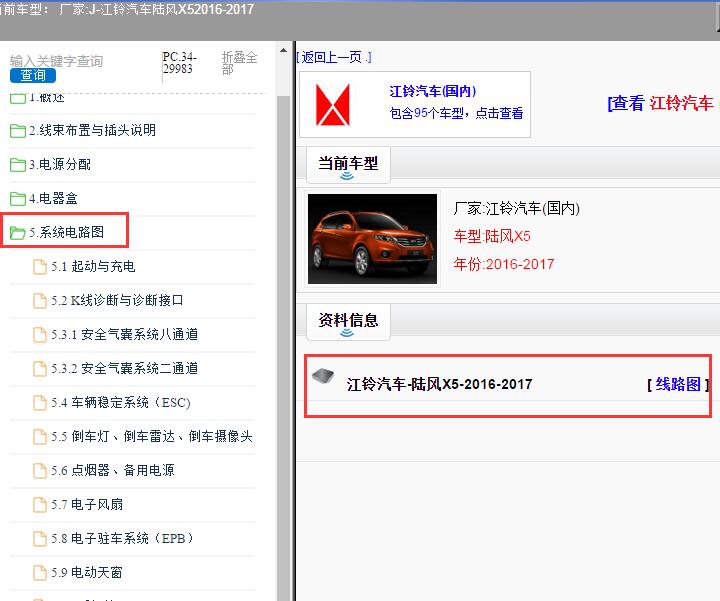Click the 江铃汽车-陆风X5-2016-2017 entry
The image size is (720, 601).
[439, 384]
